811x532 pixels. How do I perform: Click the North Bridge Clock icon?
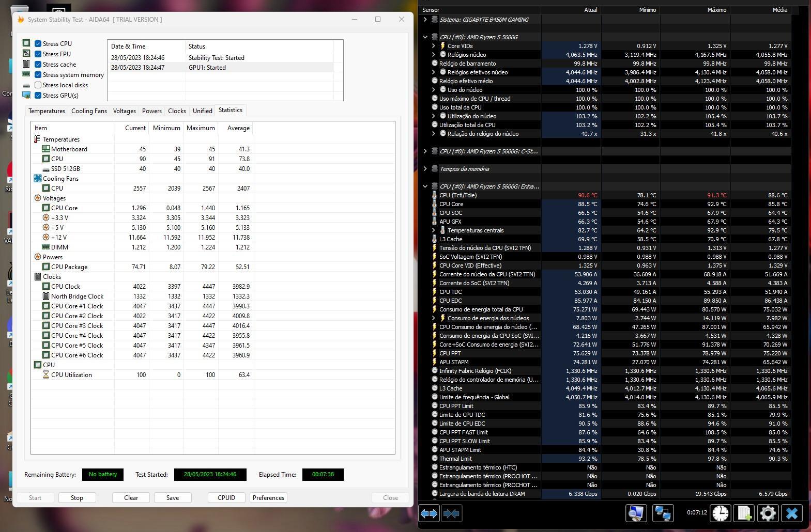46,296
